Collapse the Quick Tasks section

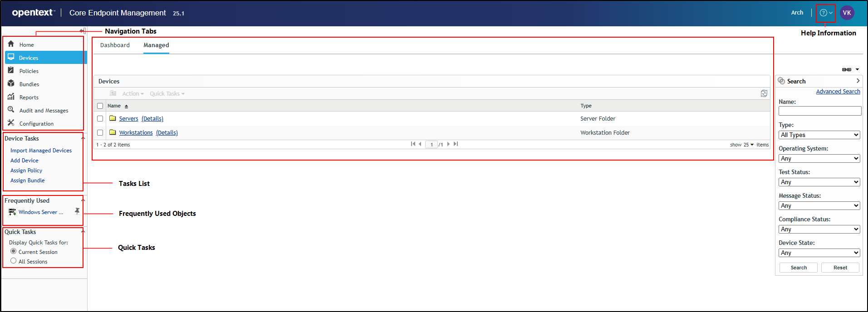pyautogui.click(x=83, y=232)
